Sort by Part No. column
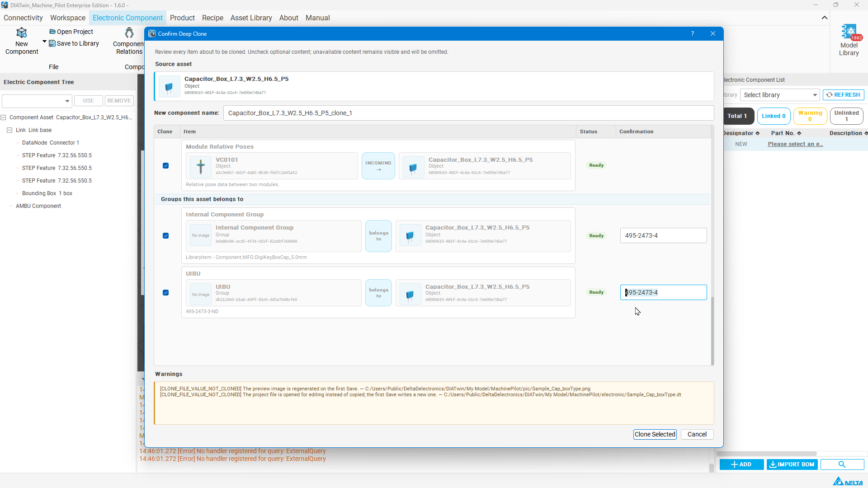 (786, 133)
